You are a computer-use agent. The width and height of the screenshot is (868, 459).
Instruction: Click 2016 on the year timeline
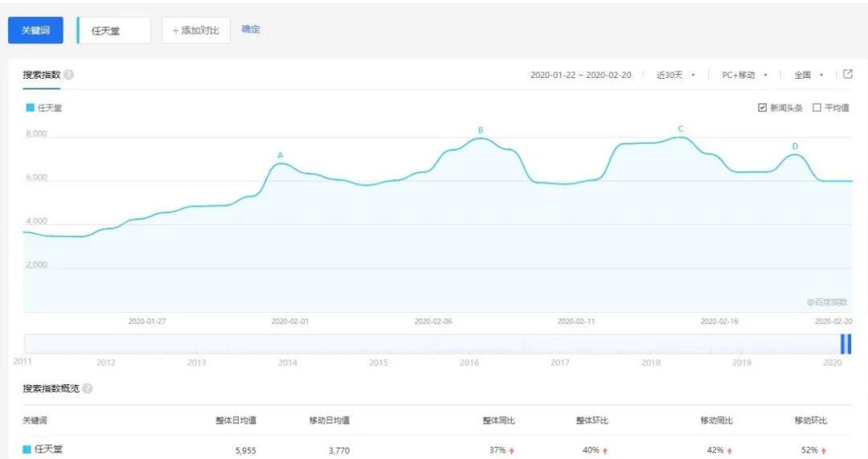pos(469,362)
